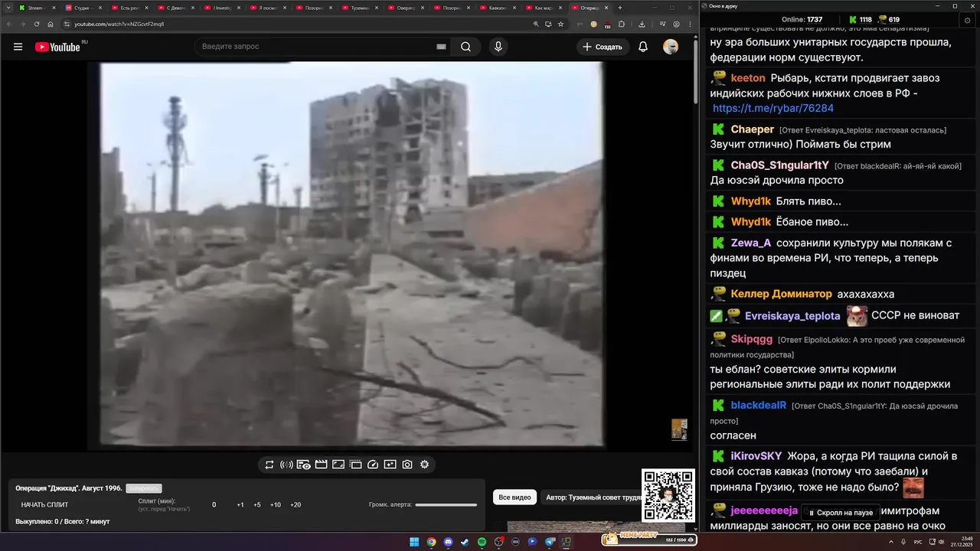Click the speedometer playback speed icon

click(373, 465)
